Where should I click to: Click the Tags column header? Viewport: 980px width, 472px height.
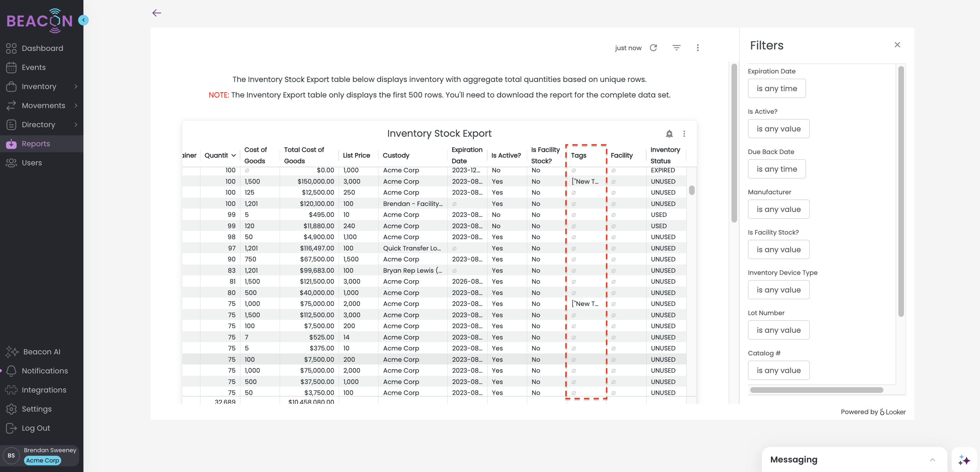point(578,155)
